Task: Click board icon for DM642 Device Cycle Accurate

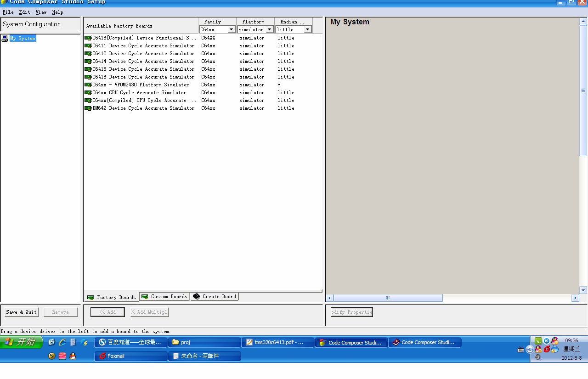Action: click(88, 108)
